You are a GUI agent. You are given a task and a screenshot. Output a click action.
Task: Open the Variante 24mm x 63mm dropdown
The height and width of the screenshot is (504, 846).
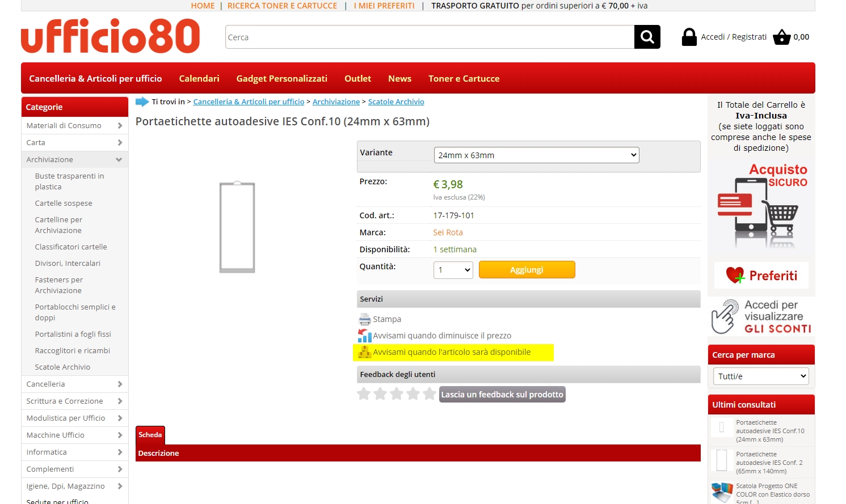536,155
